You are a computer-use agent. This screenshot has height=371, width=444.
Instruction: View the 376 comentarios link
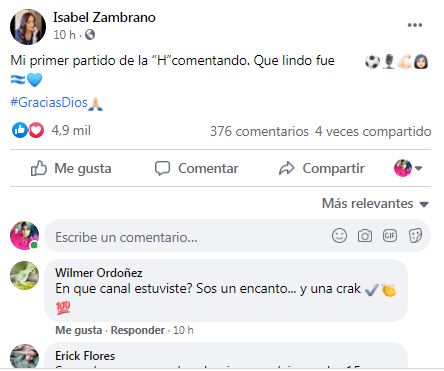point(259,131)
